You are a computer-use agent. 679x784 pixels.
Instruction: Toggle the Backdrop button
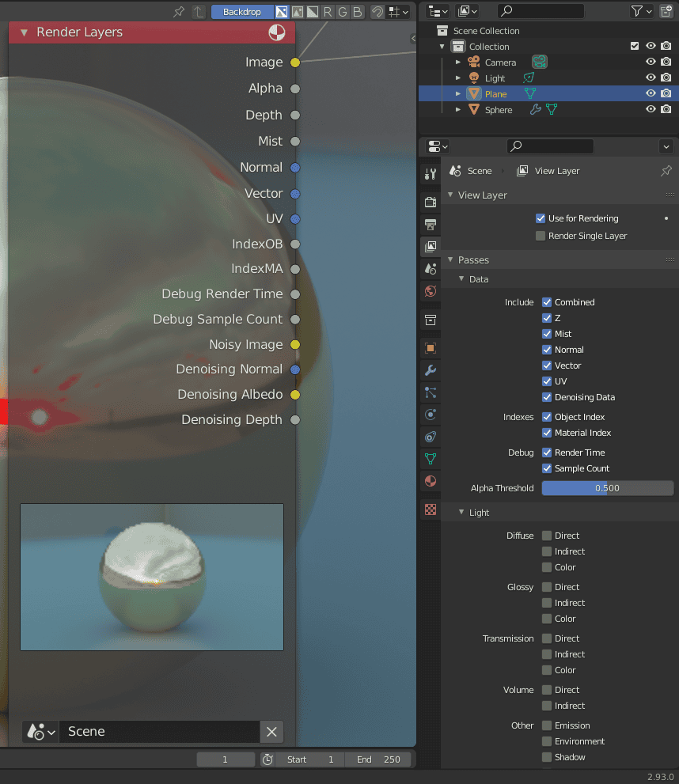tap(242, 11)
